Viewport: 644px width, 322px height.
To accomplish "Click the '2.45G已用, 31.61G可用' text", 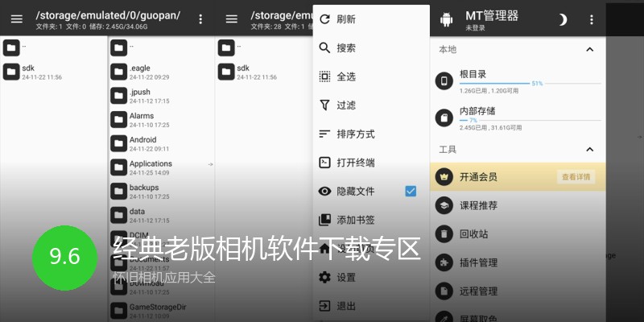I will click(x=490, y=128).
